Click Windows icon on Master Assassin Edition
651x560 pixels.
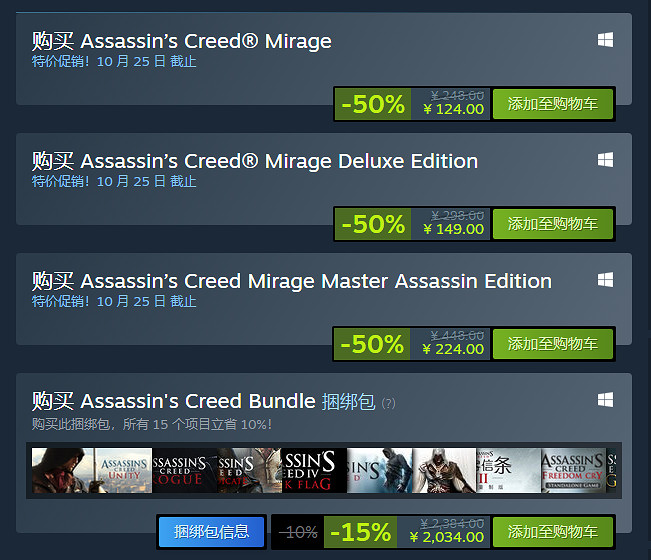pos(605,280)
